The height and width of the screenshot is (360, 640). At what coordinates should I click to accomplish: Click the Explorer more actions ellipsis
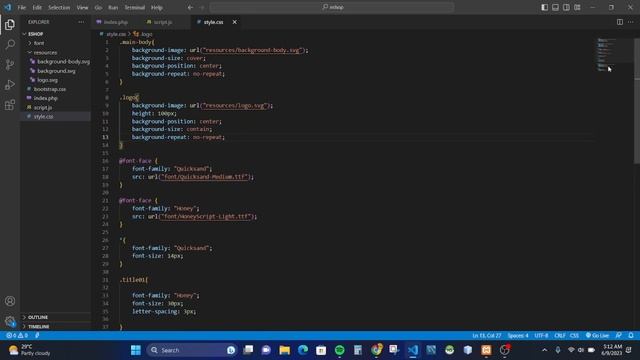tap(81, 22)
